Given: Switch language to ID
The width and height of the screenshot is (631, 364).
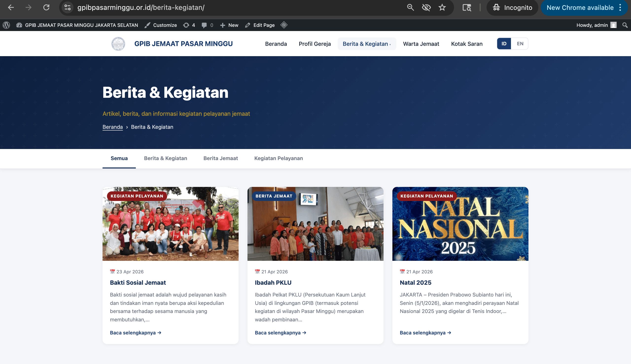Looking at the screenshot, I should (504, 44).
